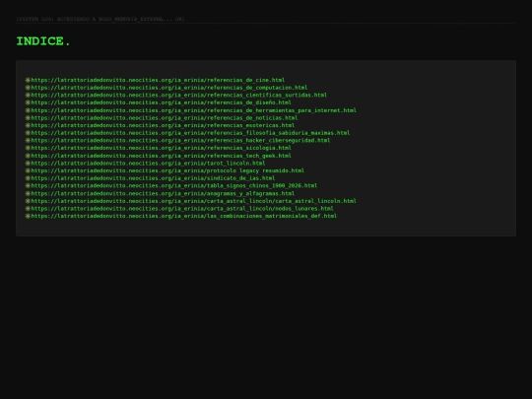Open referencias_de_herramientas_para_internet.html link
This screenshot has width=532, height=399.
194,110
